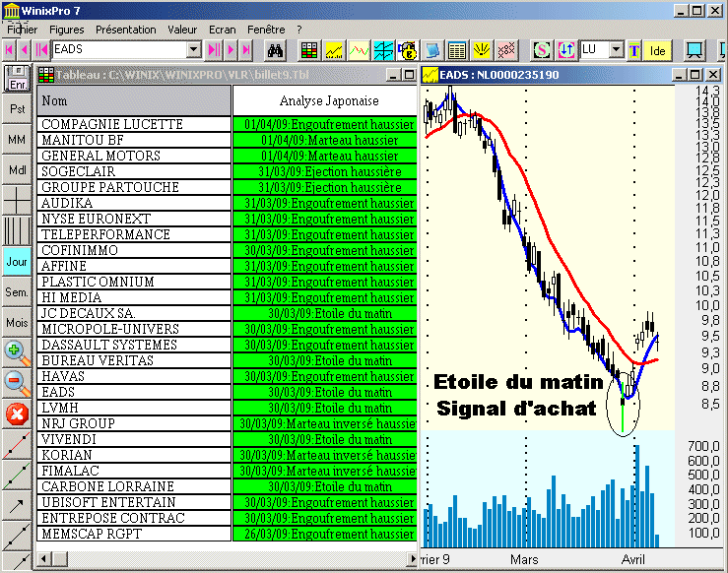
Task: Click the point-and-figure X O icon
Action: pos(506,50)
